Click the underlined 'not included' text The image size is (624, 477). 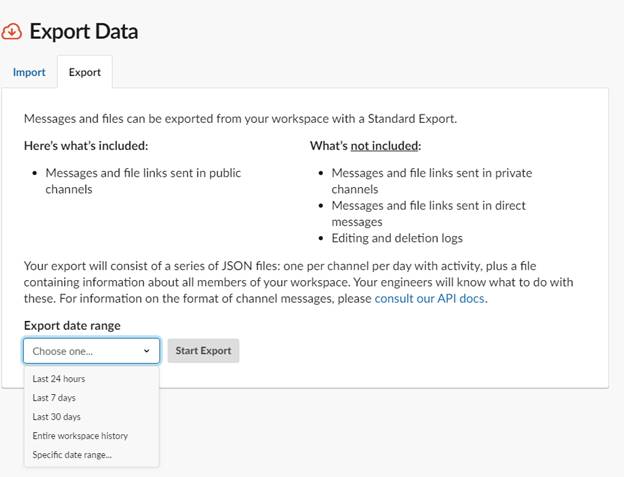[x=384, y=146]
